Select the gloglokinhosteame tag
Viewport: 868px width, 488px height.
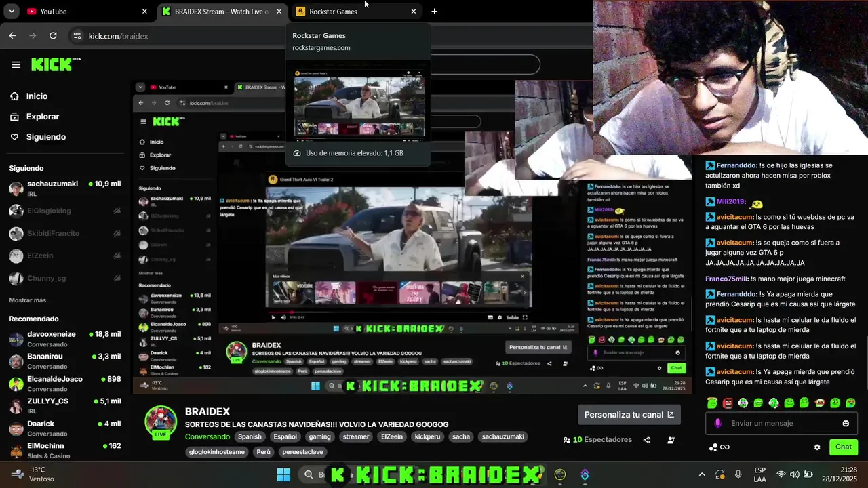coord(217,452)
